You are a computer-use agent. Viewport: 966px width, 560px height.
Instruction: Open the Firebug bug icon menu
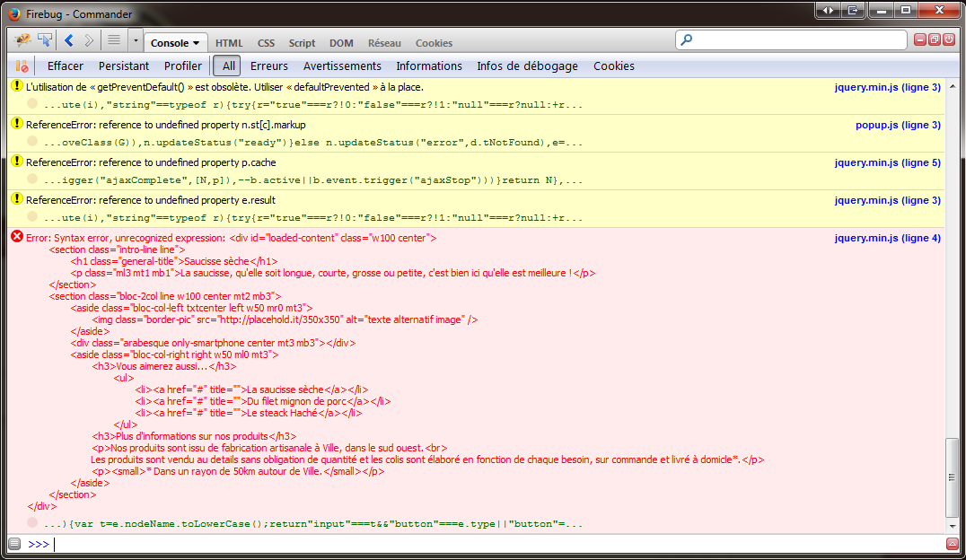click(x=22, y=40)
